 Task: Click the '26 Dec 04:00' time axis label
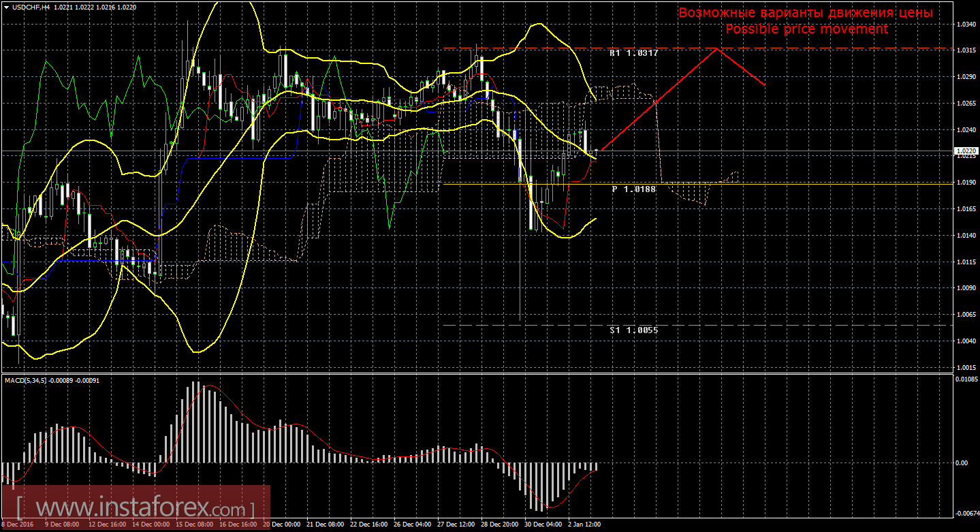[x=412, y=525]
